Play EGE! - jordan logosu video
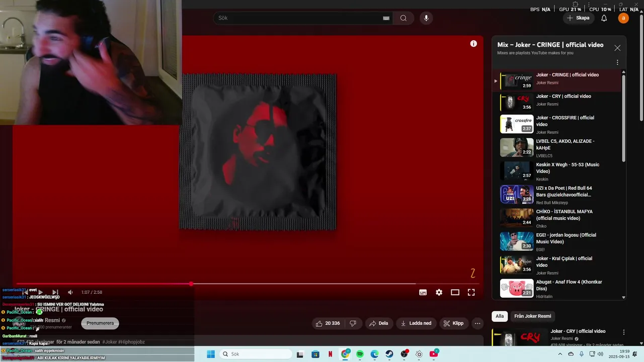 click(x=557, y=241)
